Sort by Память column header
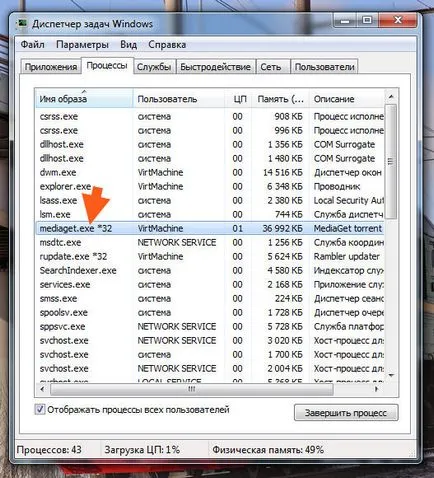 pos(280,99)
